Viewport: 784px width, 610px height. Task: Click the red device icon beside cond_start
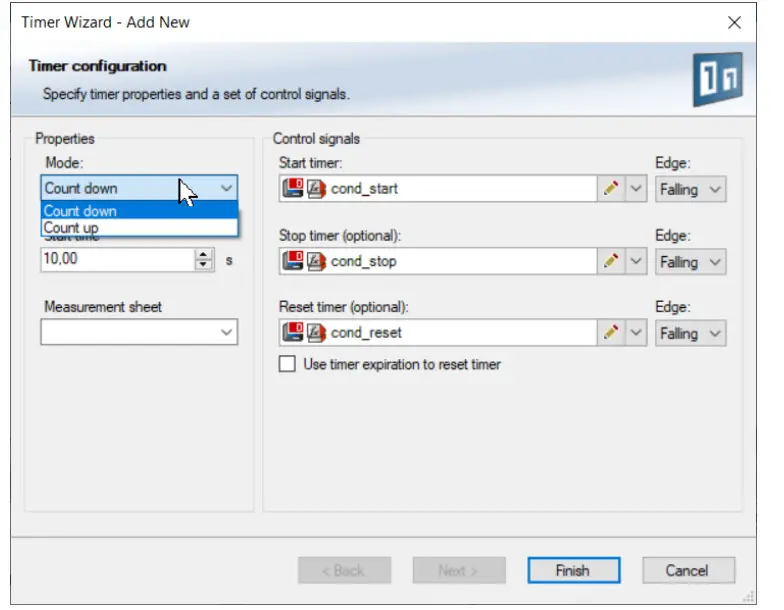click(293, 188)
